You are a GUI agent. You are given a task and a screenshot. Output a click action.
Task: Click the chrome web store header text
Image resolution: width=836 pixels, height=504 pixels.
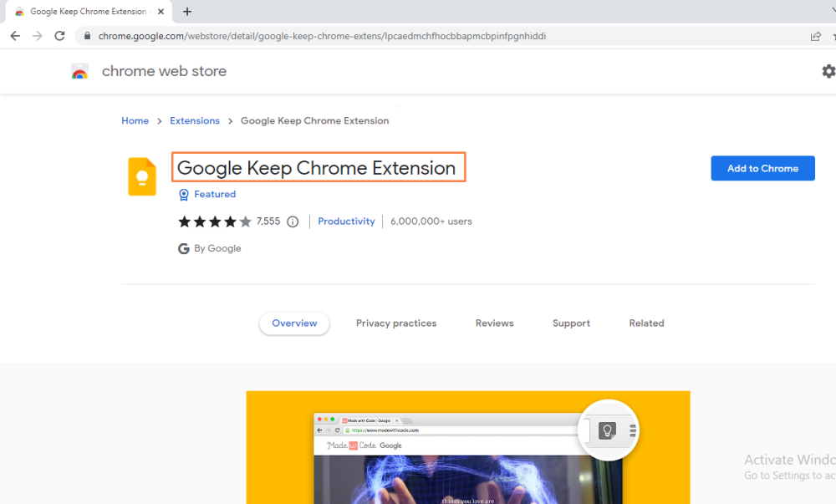point(164,71)
